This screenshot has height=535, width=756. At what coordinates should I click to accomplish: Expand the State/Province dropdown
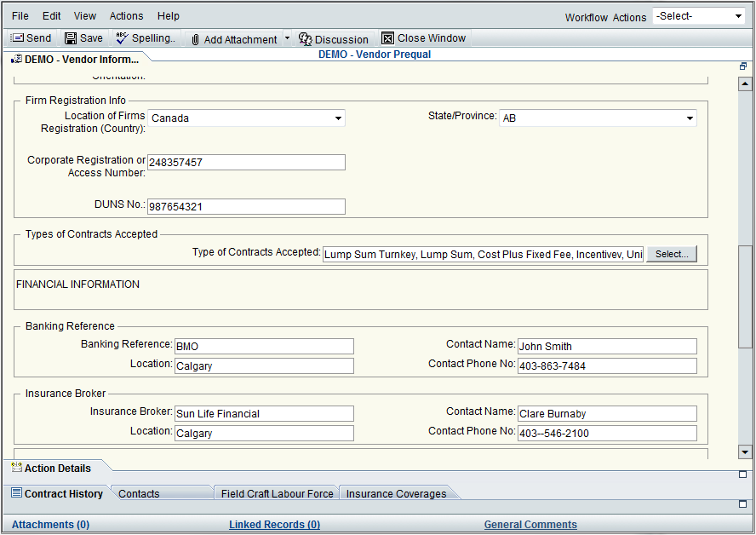[x=690, y=118]
